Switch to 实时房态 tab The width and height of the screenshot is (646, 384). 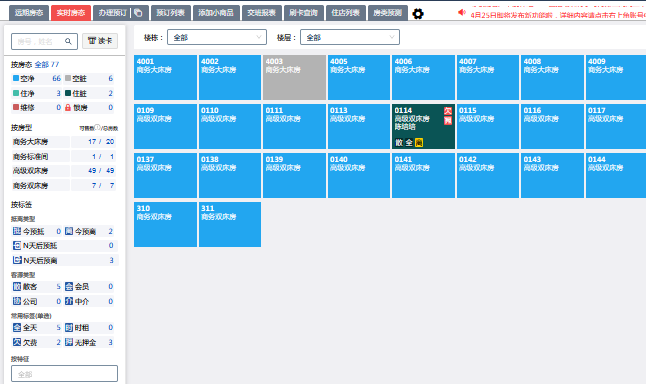point(71,13)
